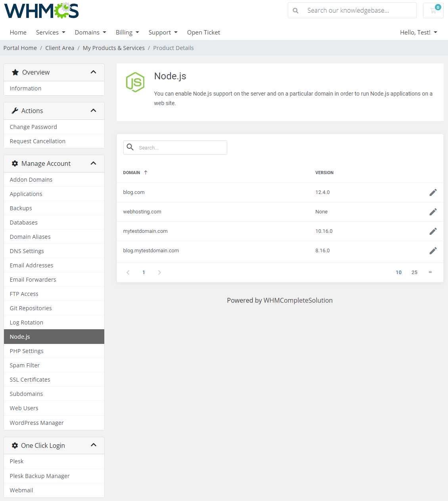Open the Hello, Test! account menu
Image resolution: width=448 pixels, height=501 pixels.
click(x=419, y=33)
